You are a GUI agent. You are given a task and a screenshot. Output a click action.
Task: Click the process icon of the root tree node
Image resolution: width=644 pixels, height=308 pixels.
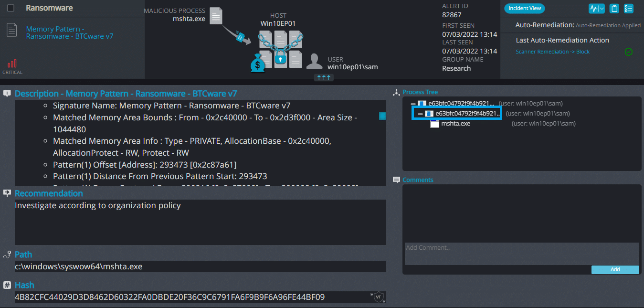(x=422, y=103)
